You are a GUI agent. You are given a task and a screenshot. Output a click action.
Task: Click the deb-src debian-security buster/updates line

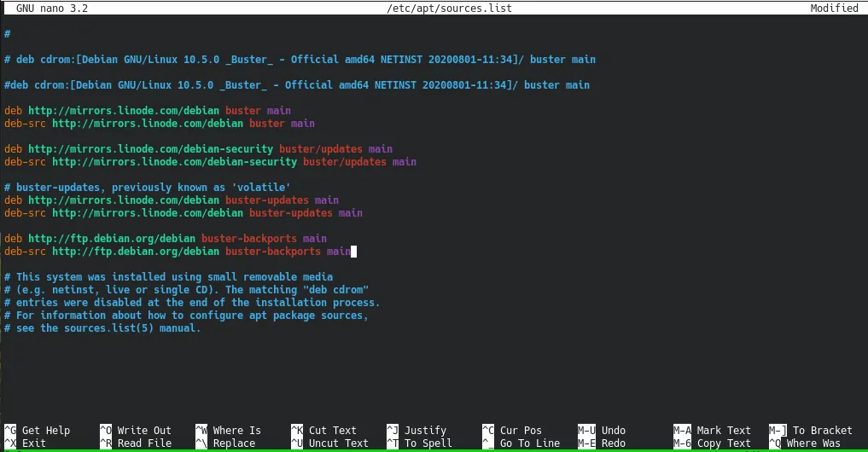[210, 161]
